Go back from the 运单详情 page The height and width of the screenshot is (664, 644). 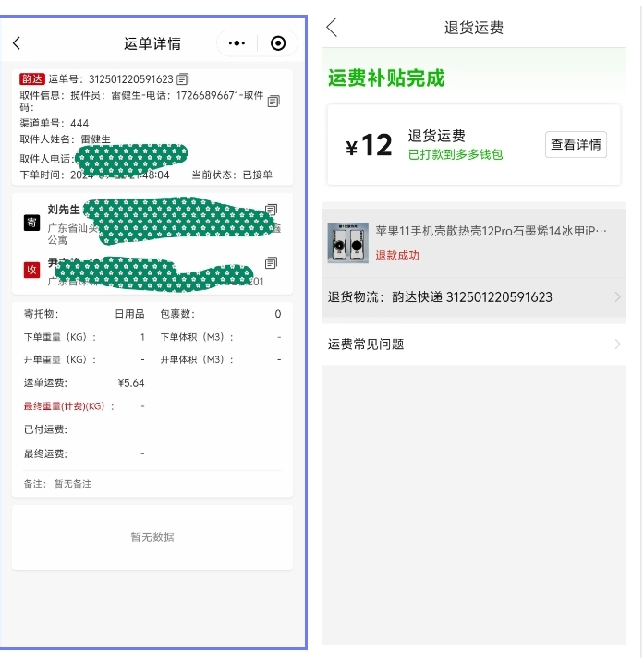[17, 43]
